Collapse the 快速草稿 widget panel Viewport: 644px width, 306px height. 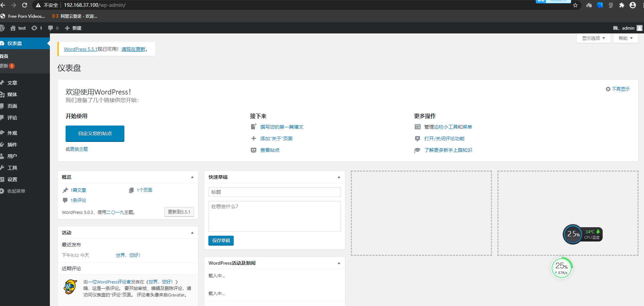339,177
